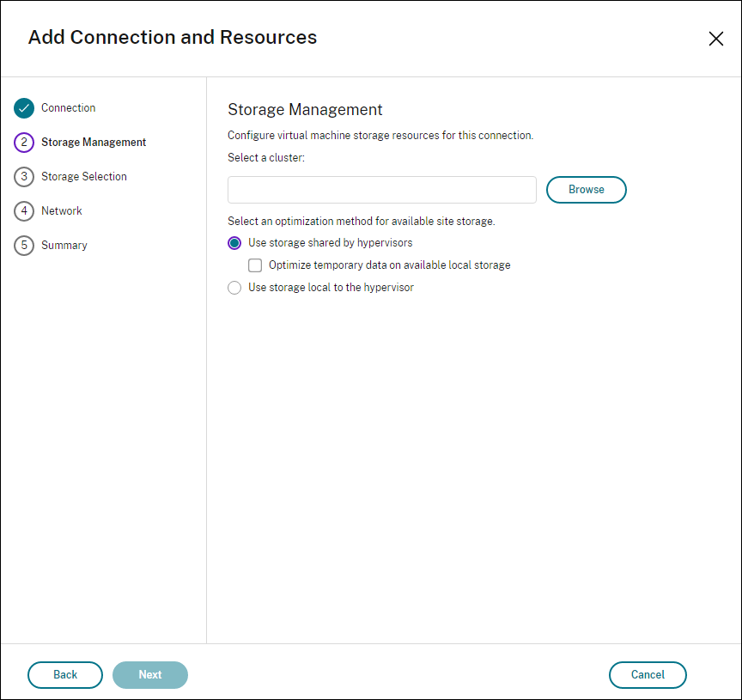
Task: Select Use storage shared by hypervisors
Action: pos(234,242)
